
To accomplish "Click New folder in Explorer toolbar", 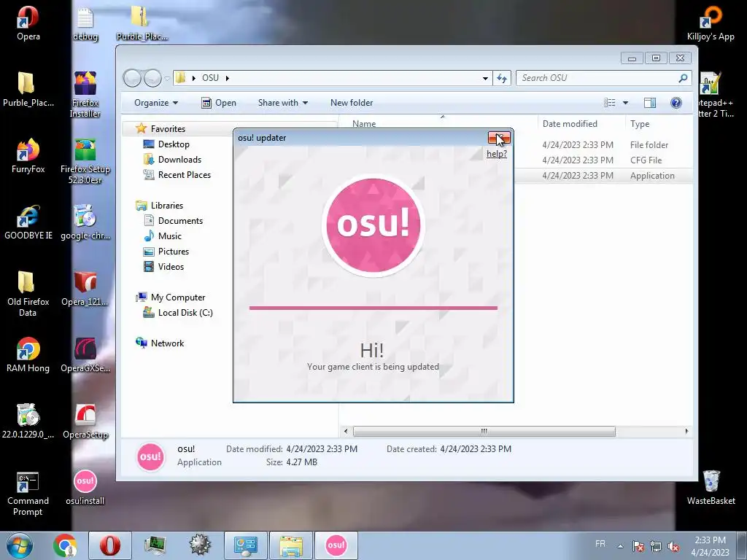I will click(352, 103).
